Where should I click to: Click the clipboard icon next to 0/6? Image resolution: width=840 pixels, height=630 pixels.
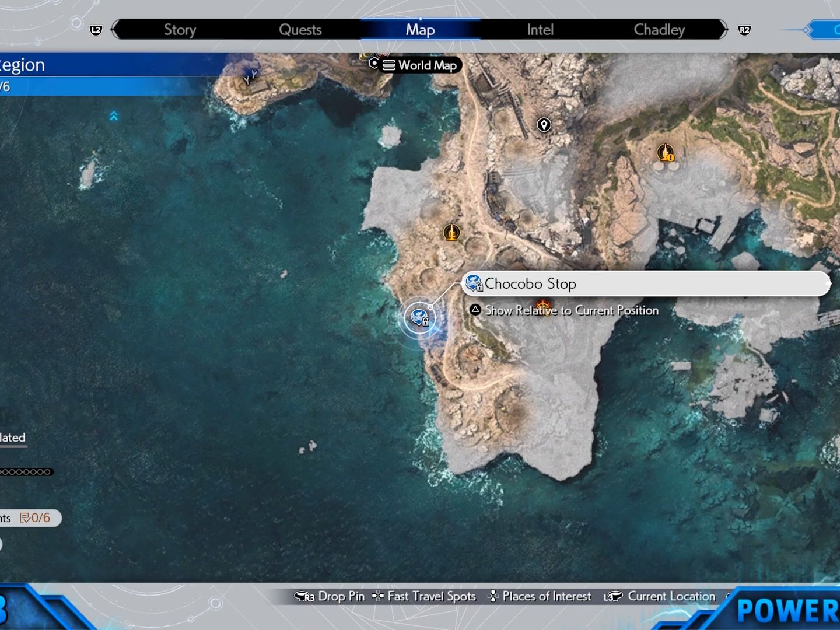24,517
